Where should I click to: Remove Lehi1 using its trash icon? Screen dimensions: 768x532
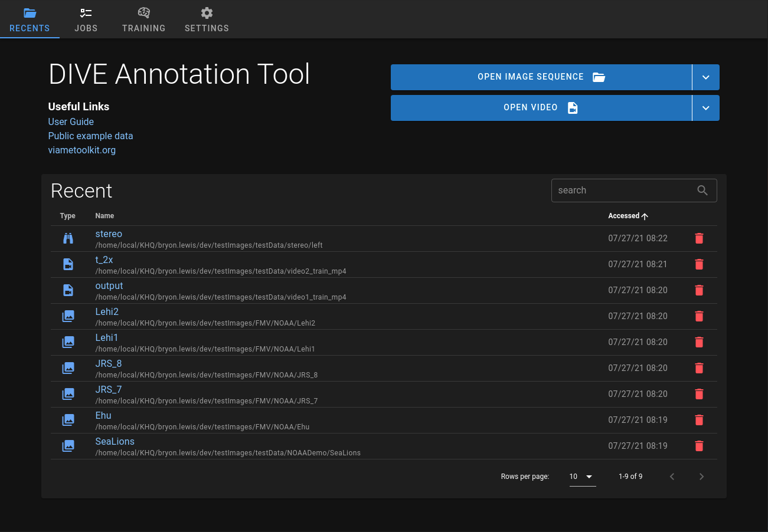tap(699, 342)
